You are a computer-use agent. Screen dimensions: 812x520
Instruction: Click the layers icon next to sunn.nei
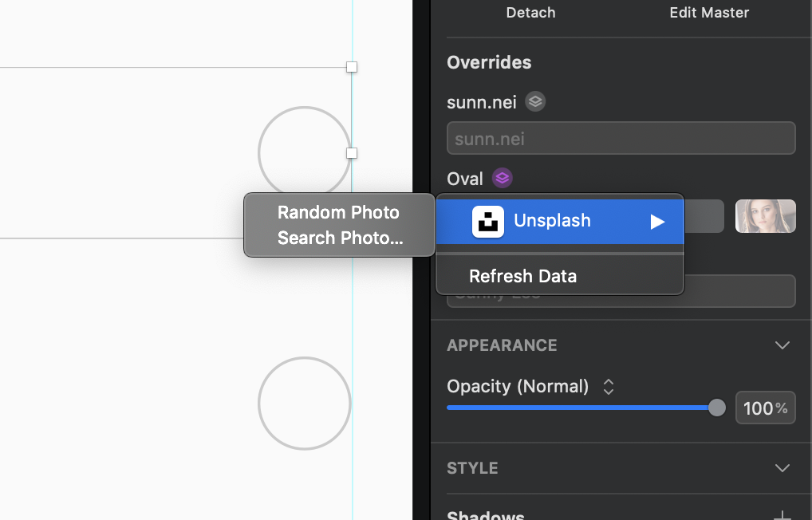tap(535, 102)
